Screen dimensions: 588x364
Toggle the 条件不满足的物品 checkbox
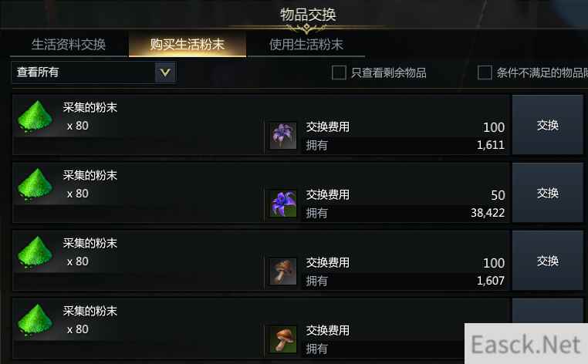point(485,72)
